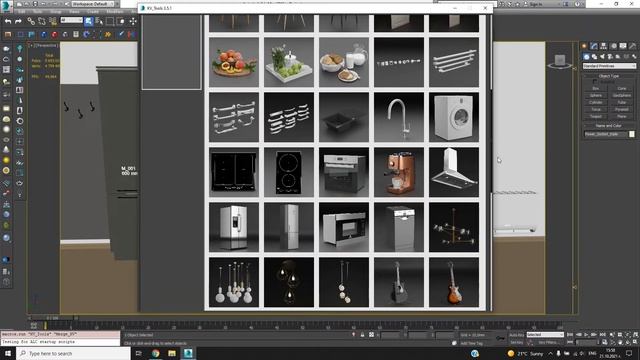
Task: Open the Workspace Default dropdown
Action: point(92,4)
